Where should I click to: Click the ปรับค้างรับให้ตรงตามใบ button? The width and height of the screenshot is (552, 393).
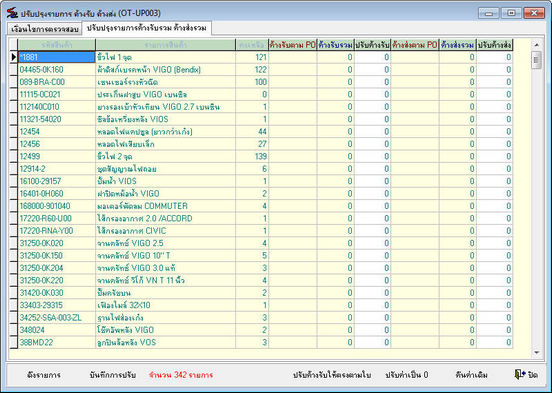pos(332,375)
